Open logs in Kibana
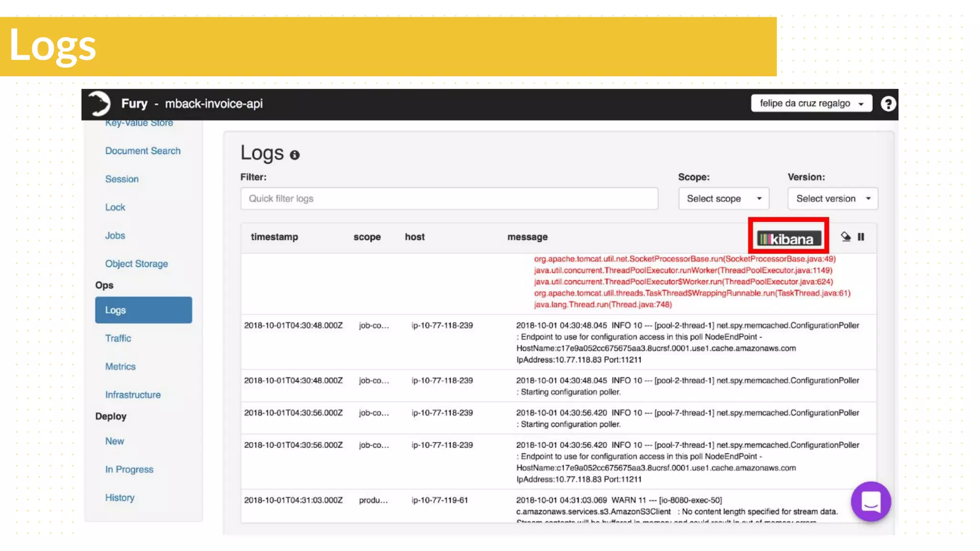The image size is (980, 551). point(789,238)
